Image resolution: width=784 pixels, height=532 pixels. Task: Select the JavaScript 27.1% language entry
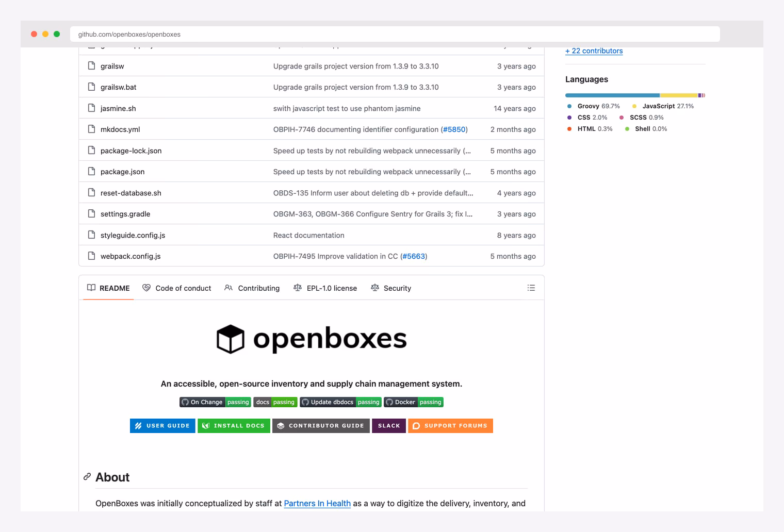point(663,106)
